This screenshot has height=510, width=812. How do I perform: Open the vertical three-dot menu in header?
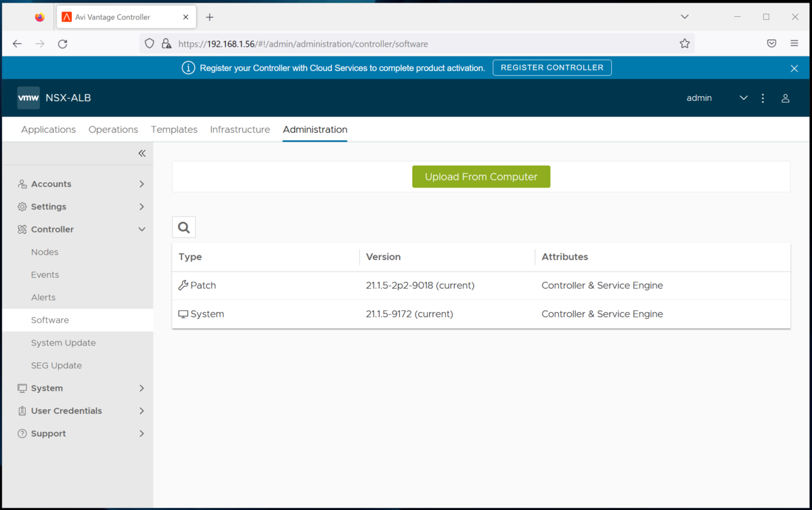click(763, 98)
